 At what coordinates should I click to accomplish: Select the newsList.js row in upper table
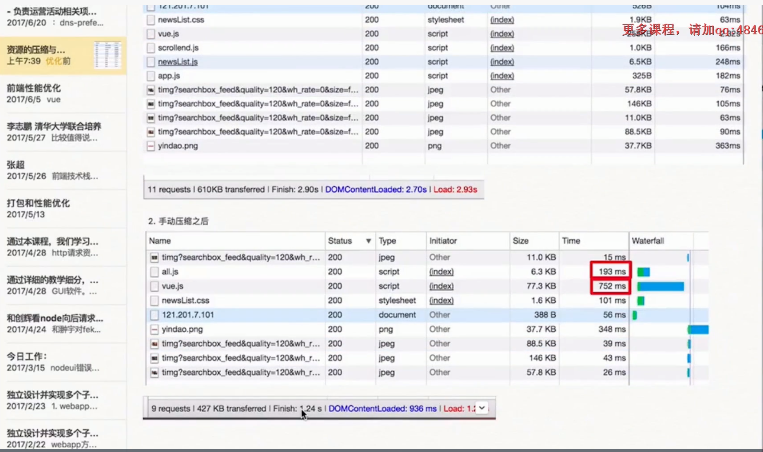300,61
